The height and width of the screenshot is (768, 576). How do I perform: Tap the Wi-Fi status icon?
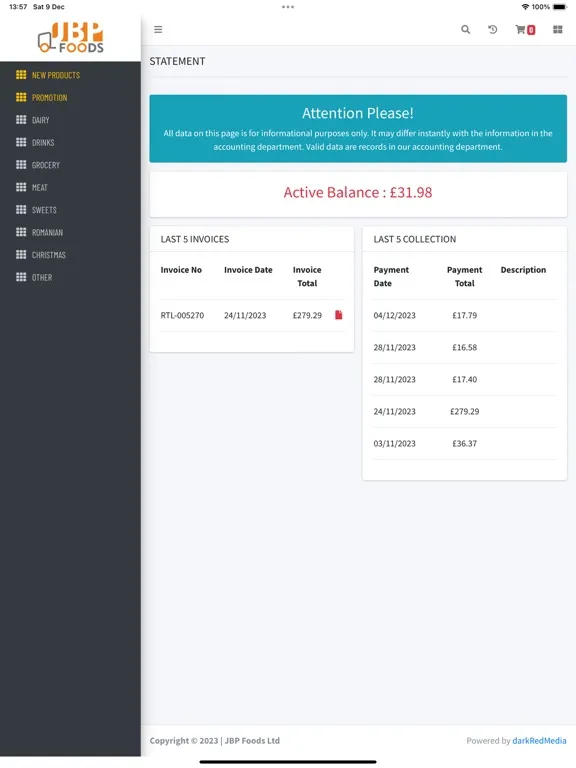[525, 7]
